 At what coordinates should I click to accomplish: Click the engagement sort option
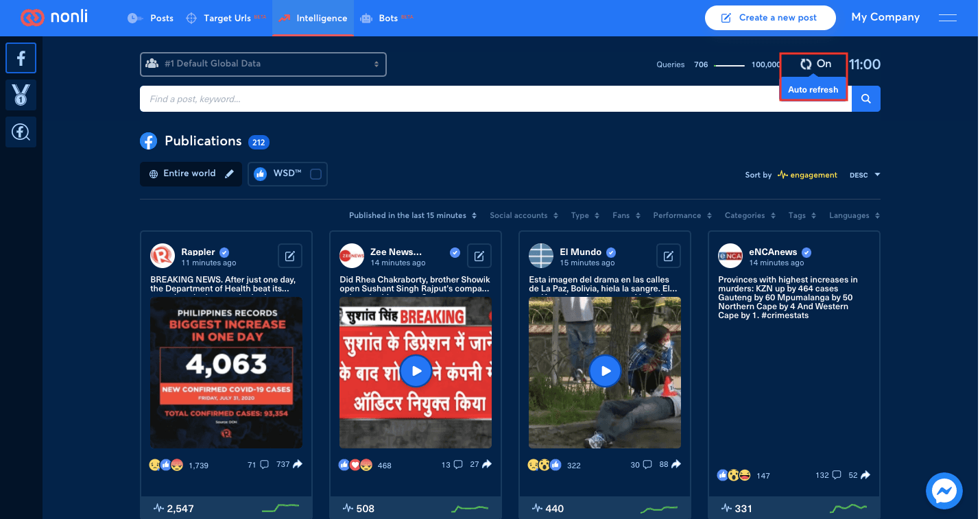(x=807, y=175)
